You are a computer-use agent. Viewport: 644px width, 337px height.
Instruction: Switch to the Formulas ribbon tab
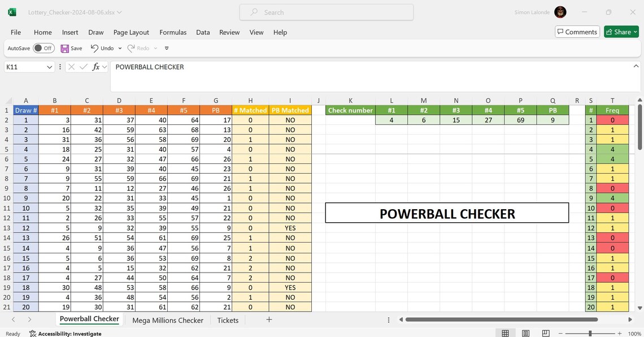[x=172, y=32]
